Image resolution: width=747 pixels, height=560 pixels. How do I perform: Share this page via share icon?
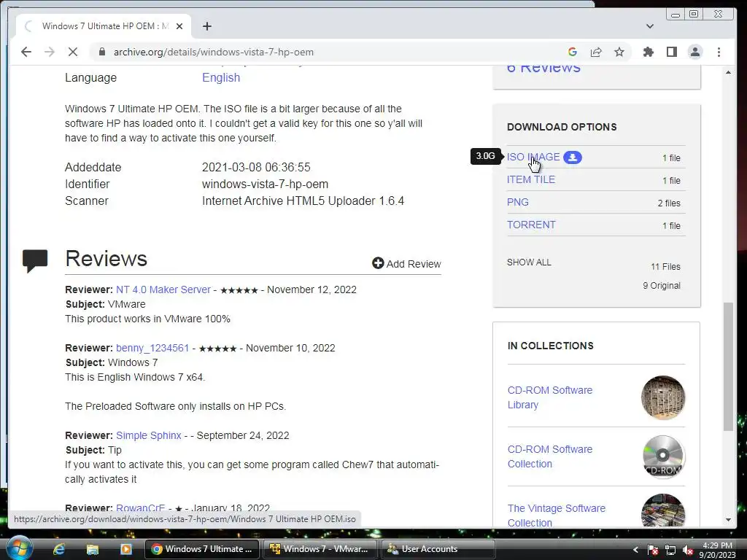(595, 52)
